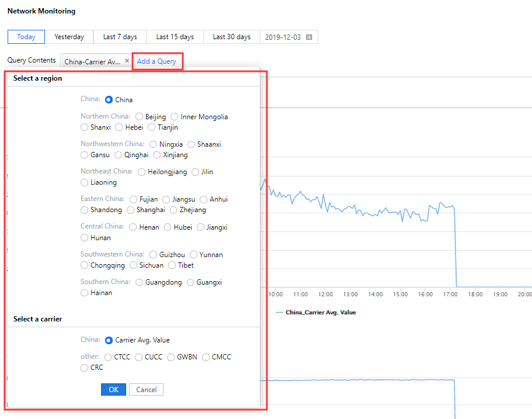532x419 pixels.
Task: Select the Guangdong region option
Action: pos(140,282)
